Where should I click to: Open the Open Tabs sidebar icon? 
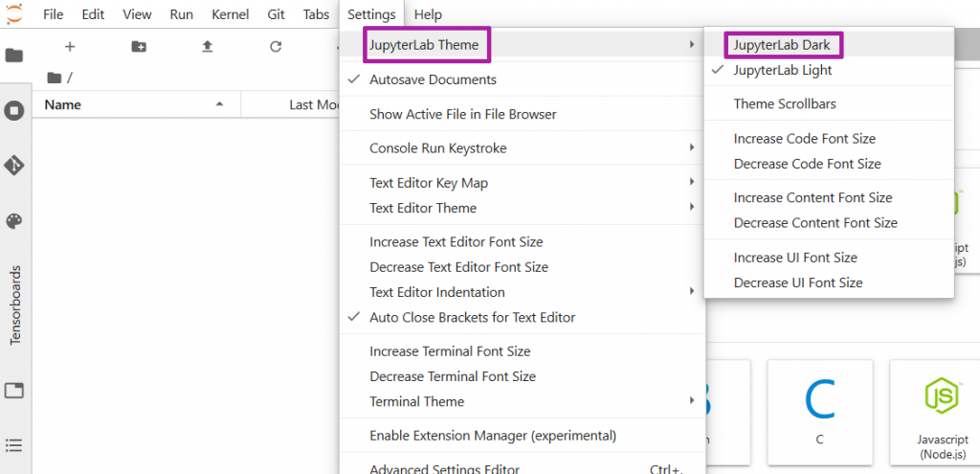pos(13,391)
